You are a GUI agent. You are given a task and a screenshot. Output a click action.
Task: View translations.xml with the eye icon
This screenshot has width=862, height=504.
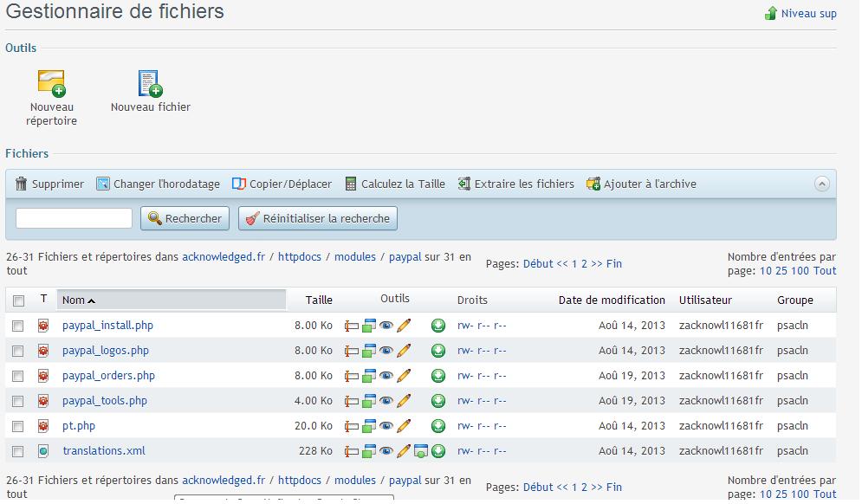coord(386,451)
